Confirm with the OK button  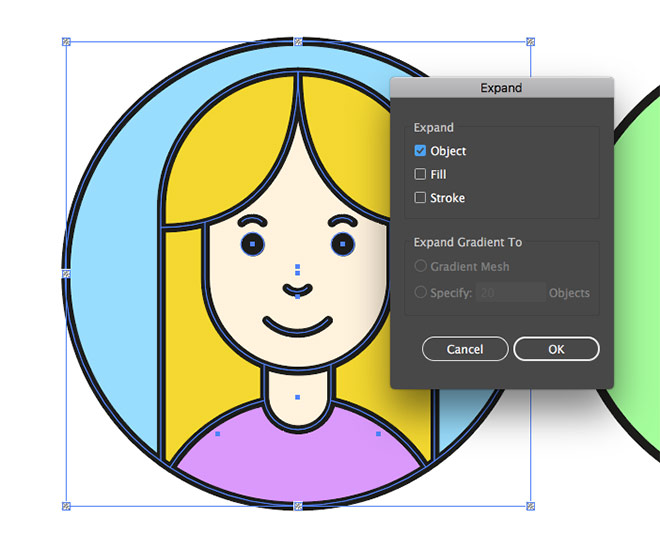tap(556, 349)
